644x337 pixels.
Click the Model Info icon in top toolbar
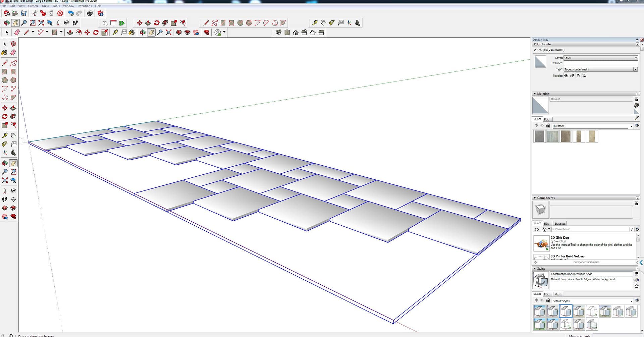(x=100, y=13)
